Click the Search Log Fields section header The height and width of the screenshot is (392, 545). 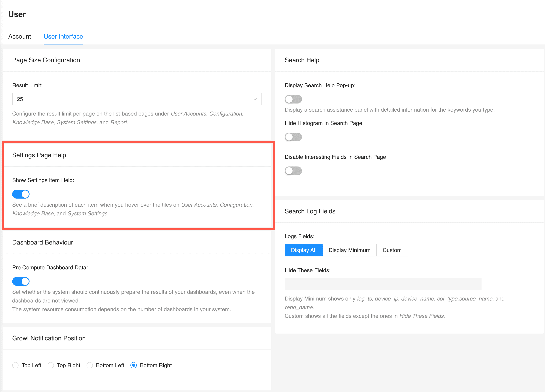(x=310, y=211)
